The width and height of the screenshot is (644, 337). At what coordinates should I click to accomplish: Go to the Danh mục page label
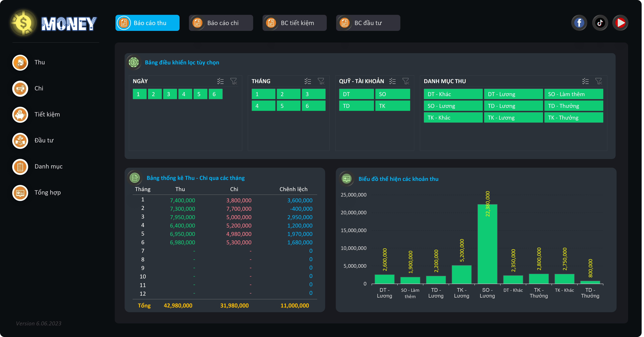pyautogui.click(x=49, y=167)
